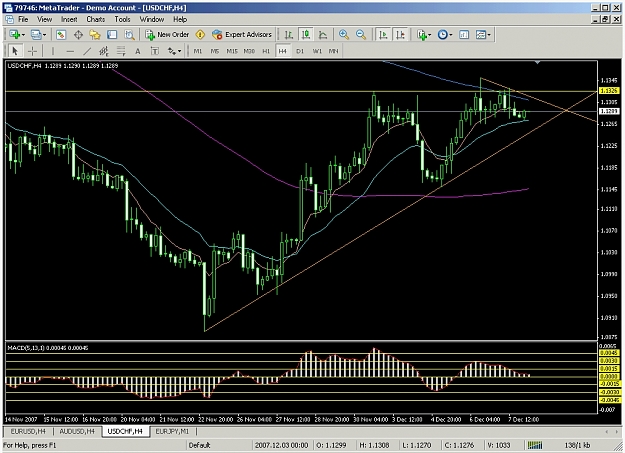The image size is (625, 453).
Task: Click the Templates icon
Action: 481,35
